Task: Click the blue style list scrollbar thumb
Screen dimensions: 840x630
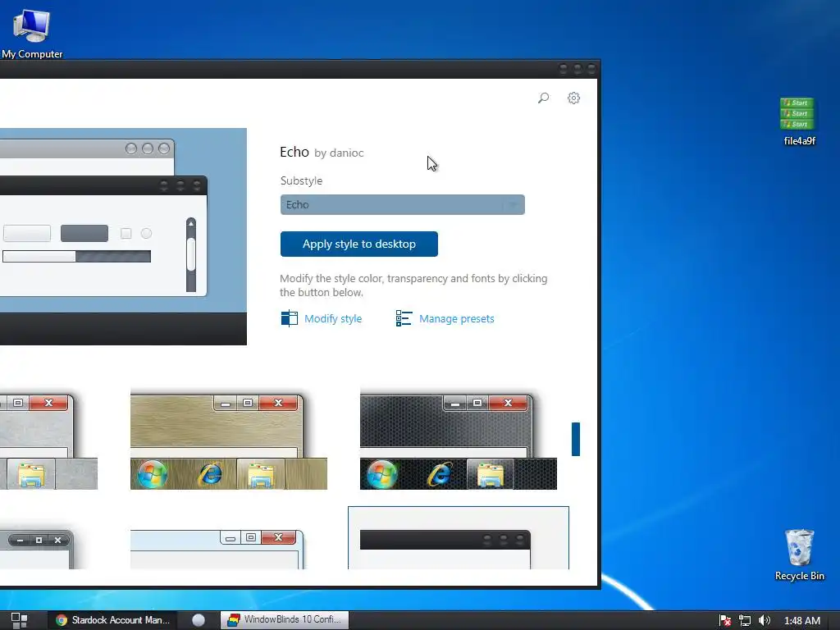Action: [x=576, y=440]
